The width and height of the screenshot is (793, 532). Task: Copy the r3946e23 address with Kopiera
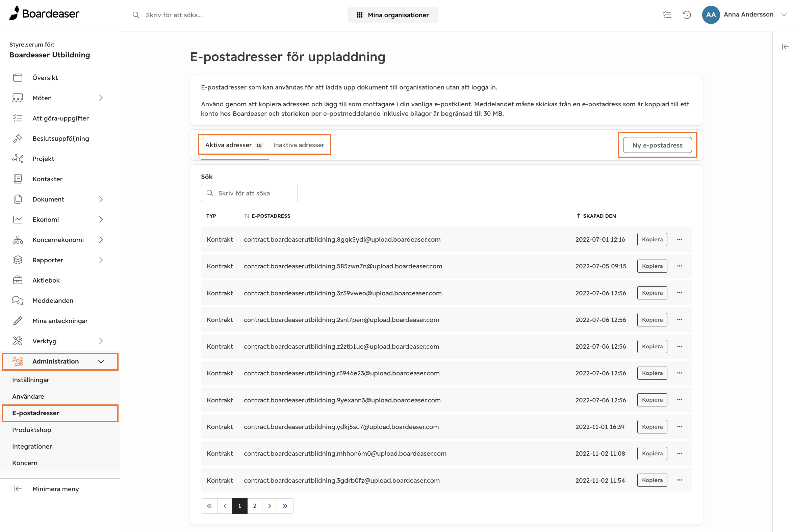(x=652, y=373)
